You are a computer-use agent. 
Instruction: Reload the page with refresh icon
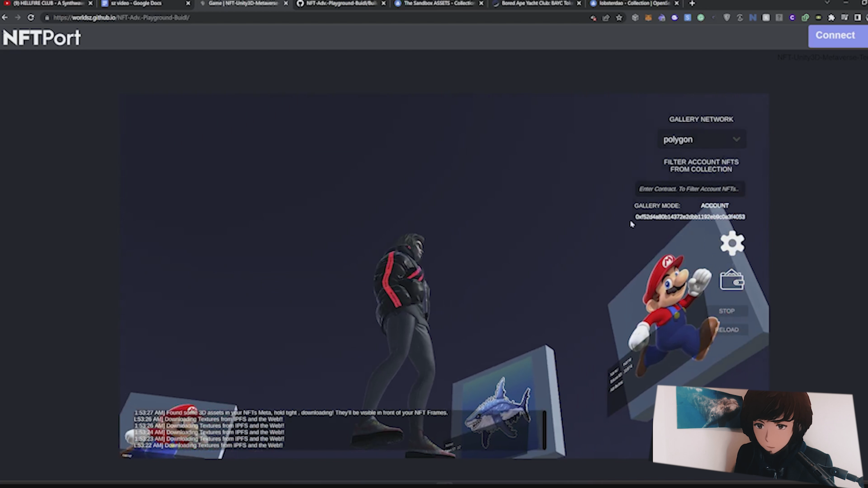[x=31, y=18]
